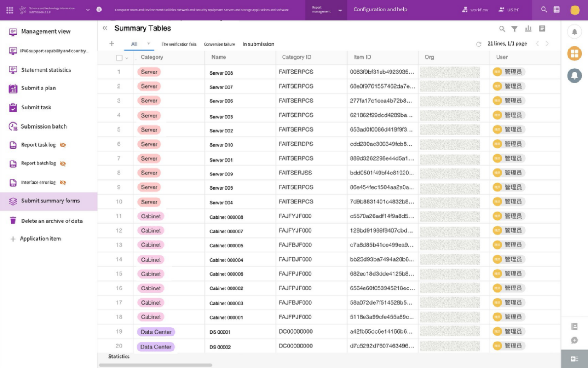
Task: Search within Summary Tables
Action: tap(502, 29)
